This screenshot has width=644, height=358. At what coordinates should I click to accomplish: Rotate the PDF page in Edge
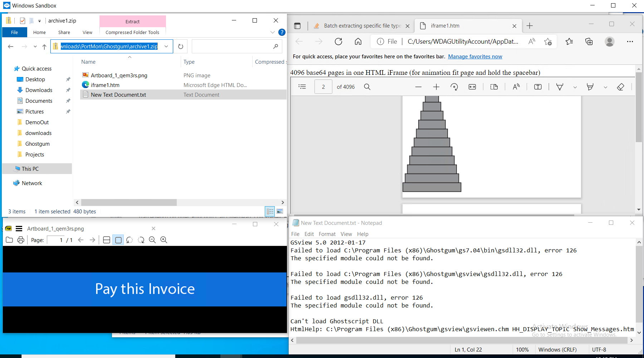click(454, 87)
